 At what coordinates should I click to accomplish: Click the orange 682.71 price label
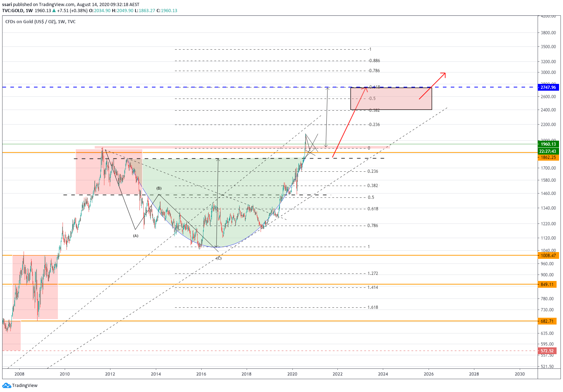[547, 321]
